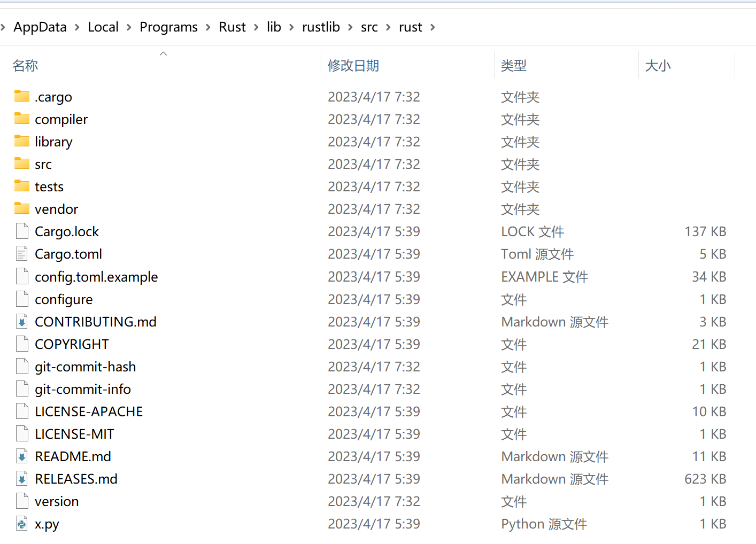Screen dimensions: 756x544
Task: Open the chevron dropdown after Programs breadcrumb
Action: [x=208, y=27]
